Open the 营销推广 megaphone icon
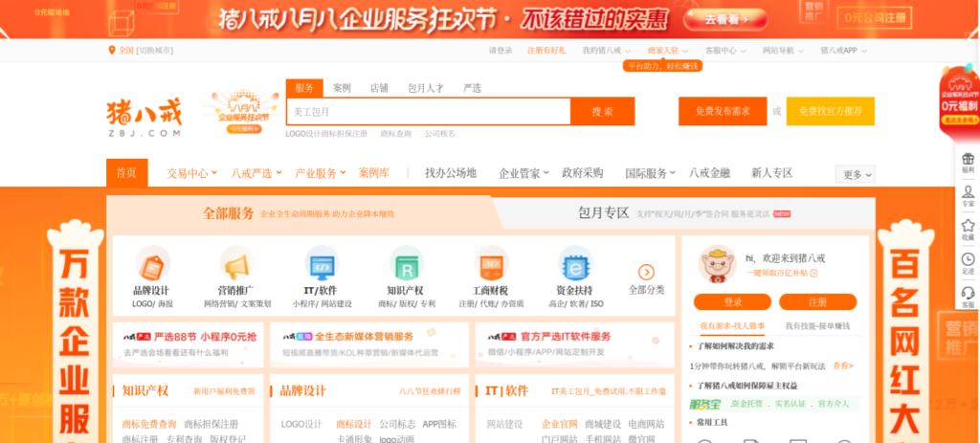Viewport: 980px width, 443px height. (x=237, y=263)
